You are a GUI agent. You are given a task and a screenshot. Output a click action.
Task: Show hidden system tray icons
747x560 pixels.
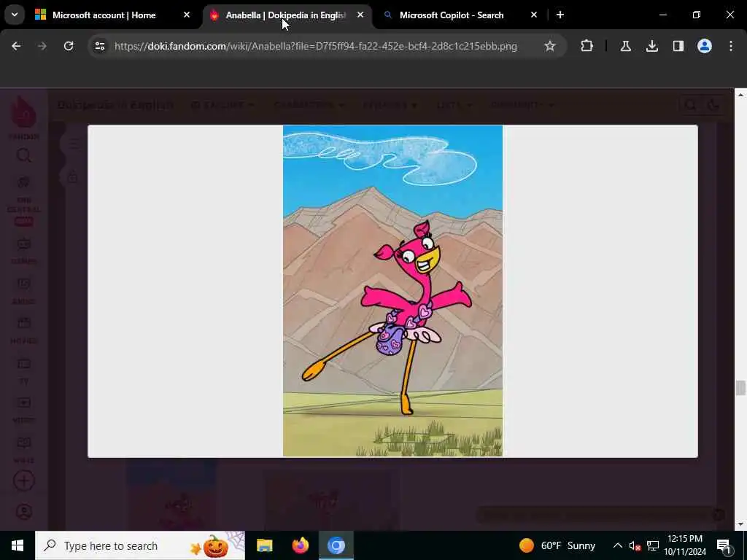click(617, 545)
